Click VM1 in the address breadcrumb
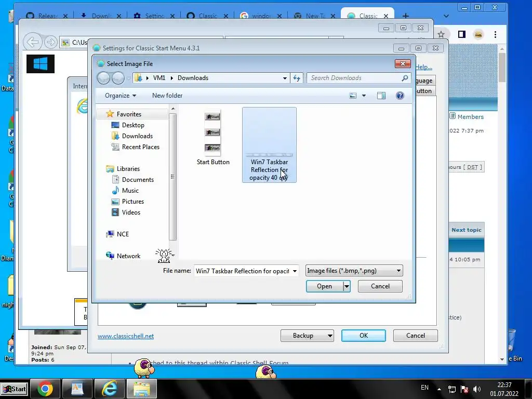This screenshot has height=399, width=532. click(159, 78)
